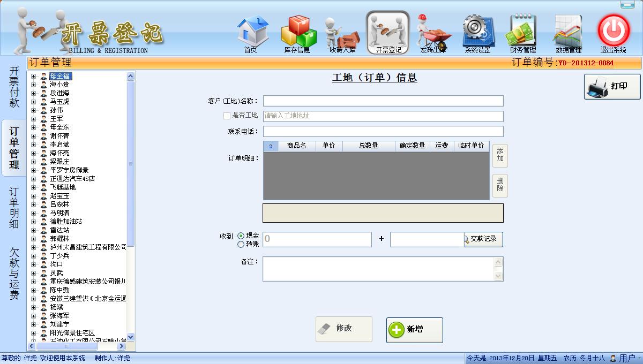Switch to the 开票付款 side tab
Screen dimensions: 643x364
click(x=14, y=87)
